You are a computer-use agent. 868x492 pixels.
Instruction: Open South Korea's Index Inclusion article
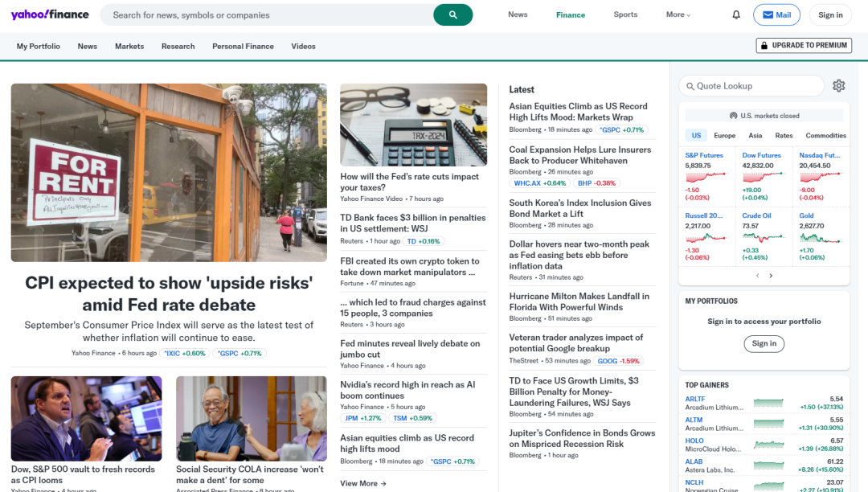pos(580,208)
